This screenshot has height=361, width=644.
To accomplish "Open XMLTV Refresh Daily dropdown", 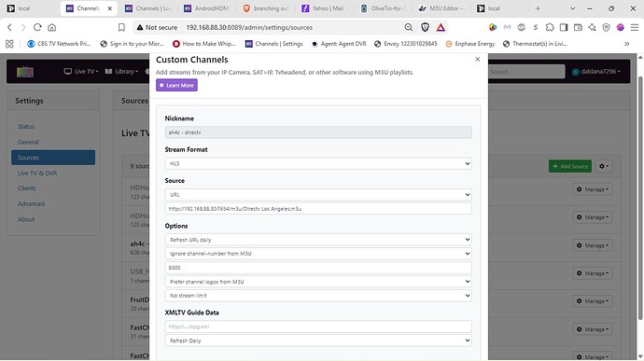I will [x=318, y=340].
